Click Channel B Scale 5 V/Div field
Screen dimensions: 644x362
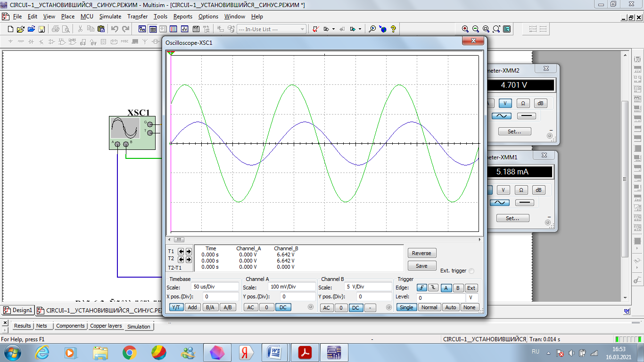click(x=368, y=287)
